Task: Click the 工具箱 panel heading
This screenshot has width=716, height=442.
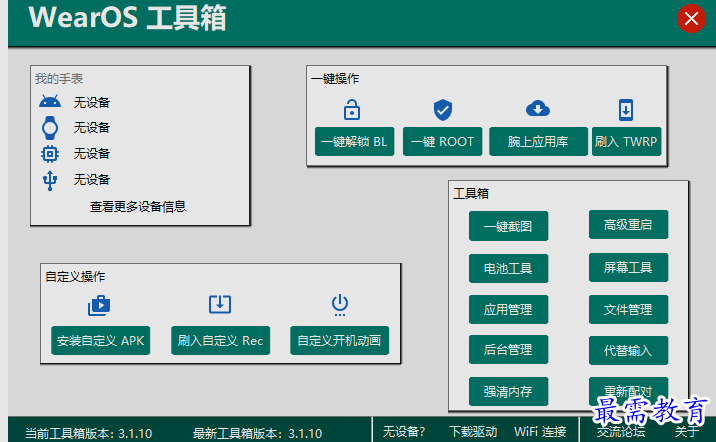Action: (x=471, y=194)
